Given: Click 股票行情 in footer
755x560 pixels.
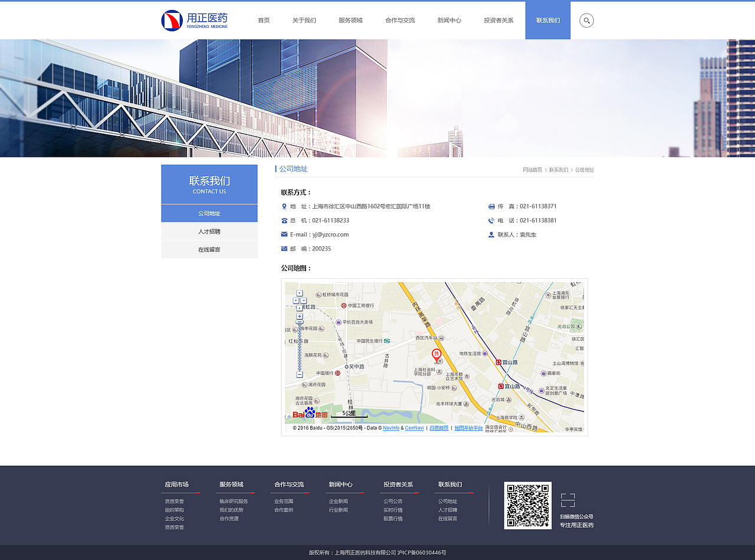Looking at the screenshot, I should point(393,519).
